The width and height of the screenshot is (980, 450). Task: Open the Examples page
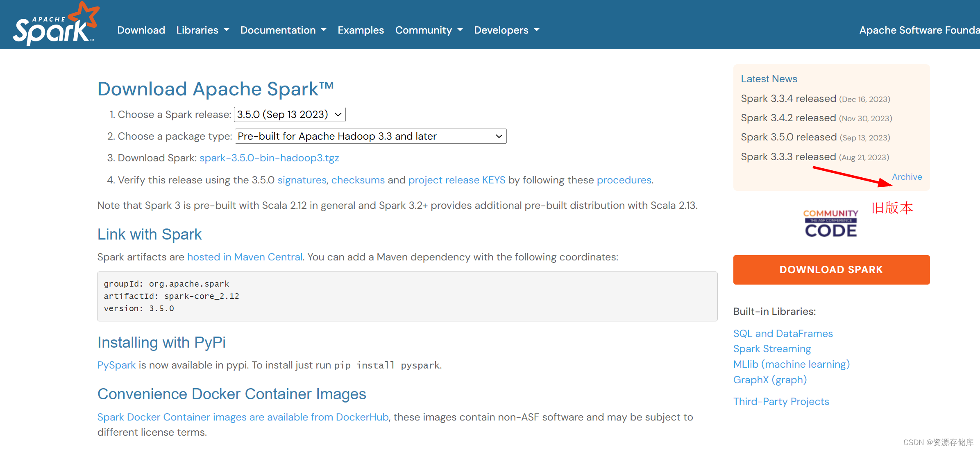click(361, 30)
